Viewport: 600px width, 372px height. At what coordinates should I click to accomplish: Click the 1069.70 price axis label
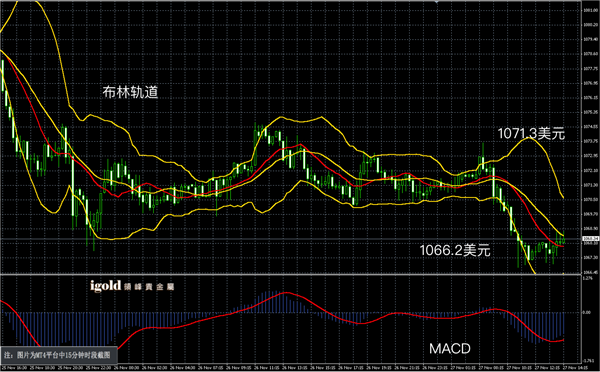[591, 214]
